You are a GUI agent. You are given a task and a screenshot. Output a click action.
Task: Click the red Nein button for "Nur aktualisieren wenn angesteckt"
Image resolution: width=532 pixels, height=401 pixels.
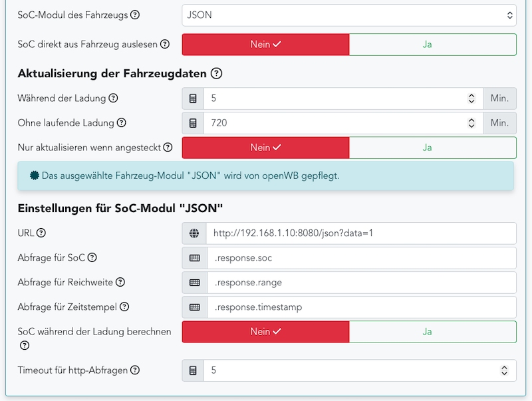click(265, 147)
